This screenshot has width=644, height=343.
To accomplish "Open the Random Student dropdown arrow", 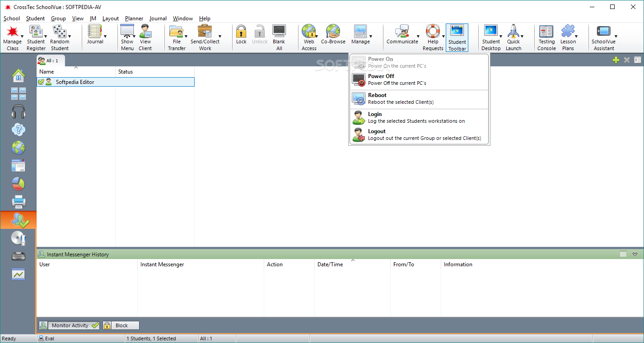I will [70, 36].
